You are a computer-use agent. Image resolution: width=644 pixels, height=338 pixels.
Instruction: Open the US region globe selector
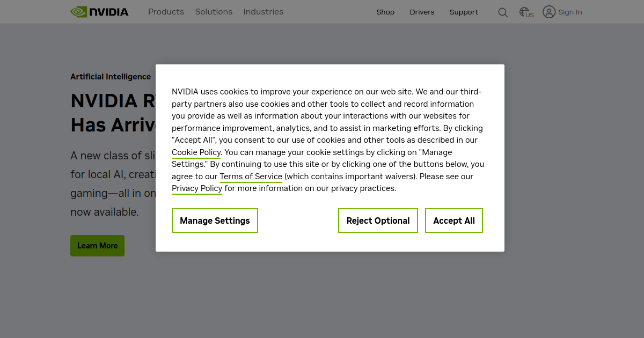526,12
